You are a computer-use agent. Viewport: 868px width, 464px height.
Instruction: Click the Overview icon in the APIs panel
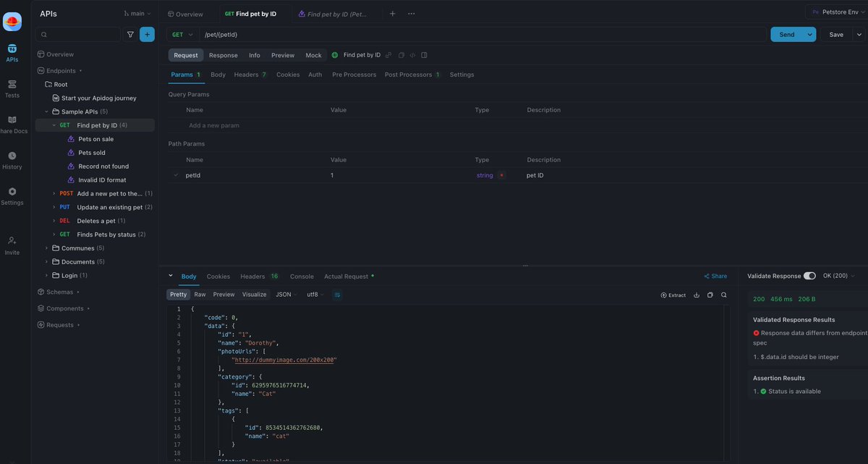[41, 54]
